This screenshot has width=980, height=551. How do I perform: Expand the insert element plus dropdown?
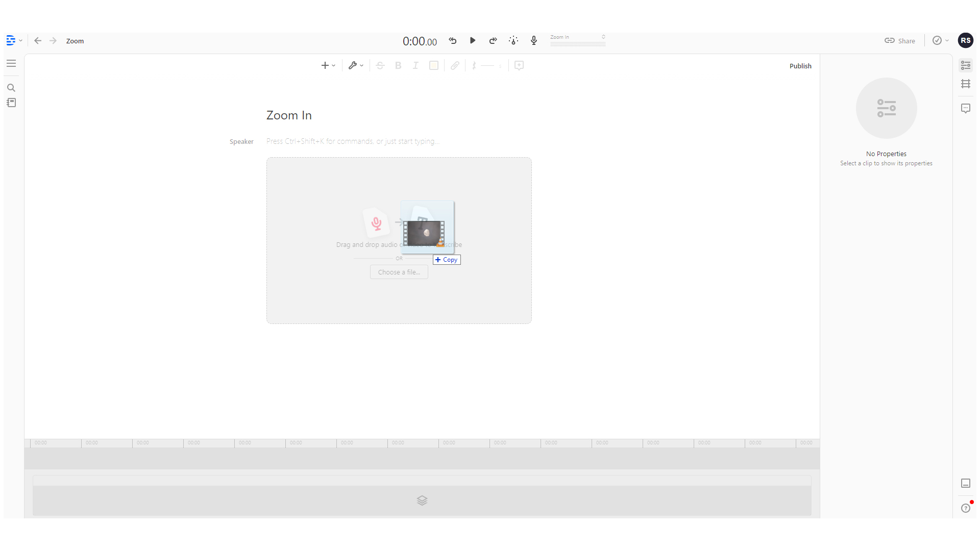[328, 65]
